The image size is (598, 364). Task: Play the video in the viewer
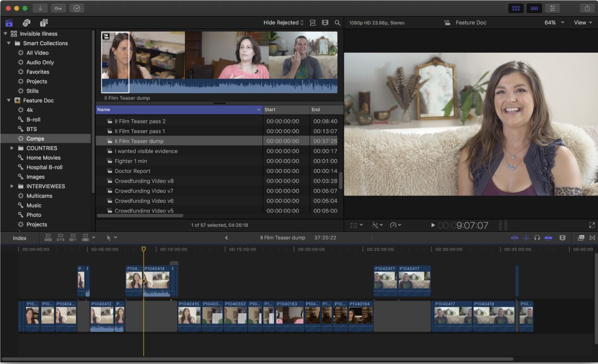pyautogui.click(x=433, y=225)
